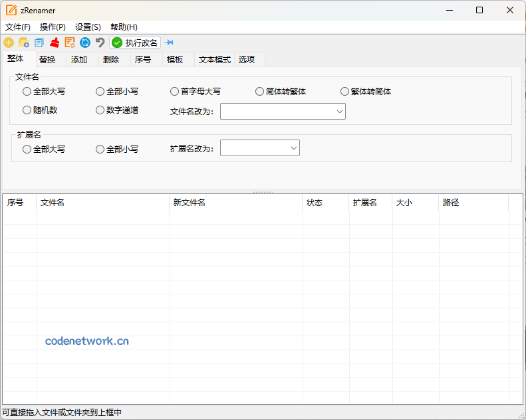Select the 随机数 radio option
526x420 pixels.
(x=27, y=110)
